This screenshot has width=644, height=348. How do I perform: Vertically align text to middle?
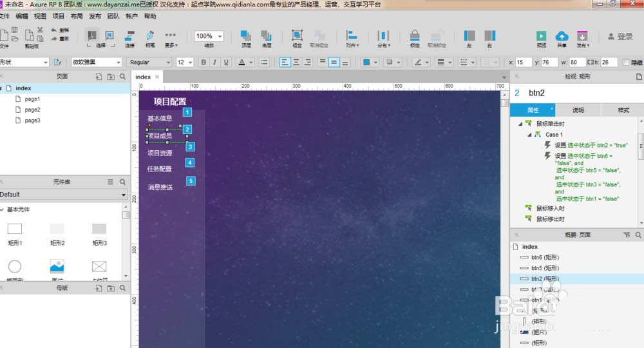coord(334,62)
